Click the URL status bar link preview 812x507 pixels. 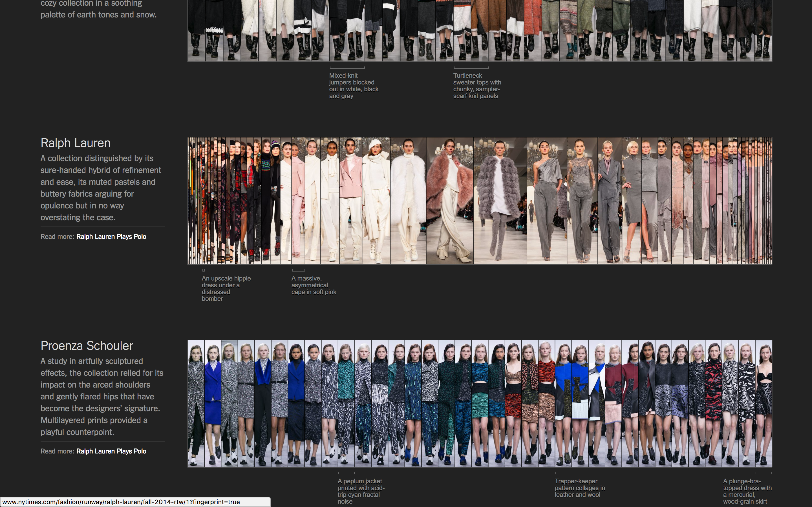pos(124,502)
